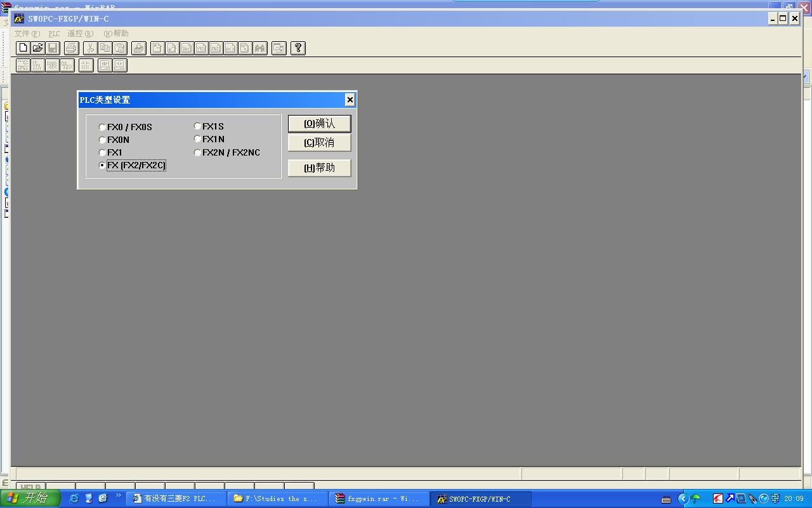Open the 遥控(R) menu
The height and width of the screenshot is (508, 812).
(x=80, y=34)
